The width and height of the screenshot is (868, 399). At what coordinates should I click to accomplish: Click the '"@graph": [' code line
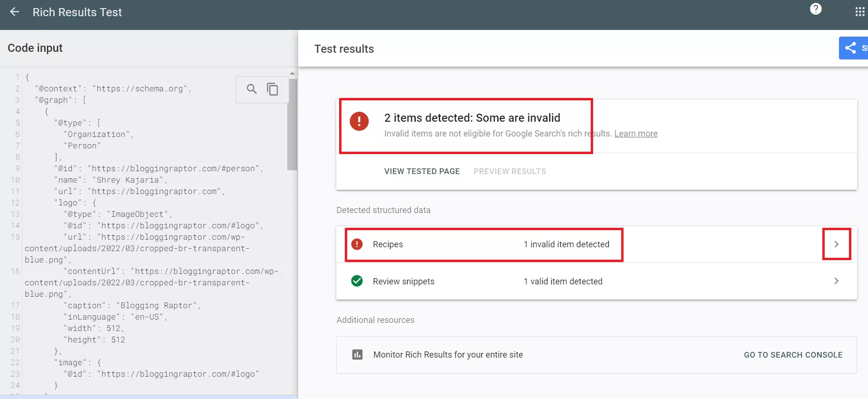[x=60, y=100]
